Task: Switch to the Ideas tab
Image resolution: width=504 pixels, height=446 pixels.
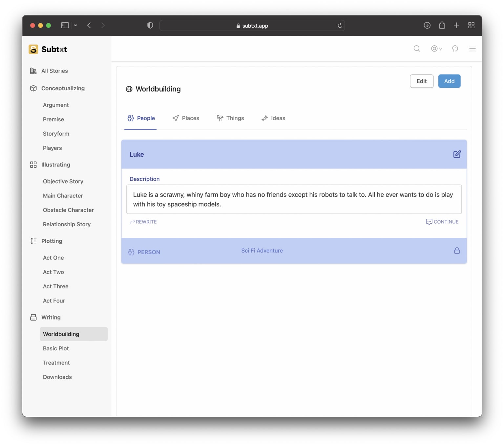Action: tap(273, 118)
